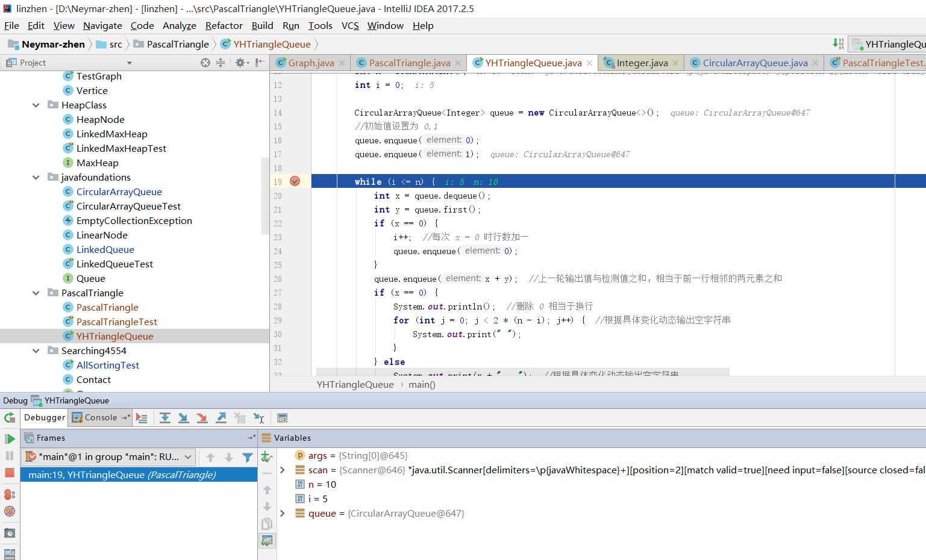The width and height of the screenshot is (926, 560).
Task: Select EmptyCollectionException in tree
Action: (134, 220)
